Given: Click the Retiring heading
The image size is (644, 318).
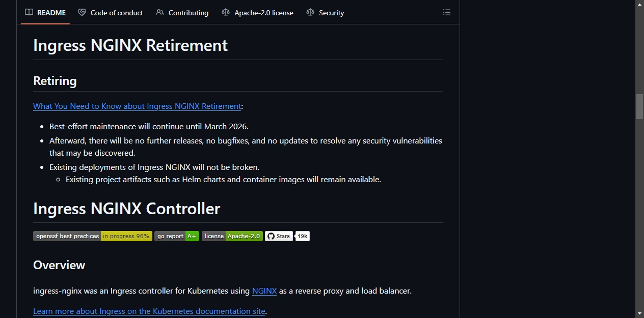Looking at the screenshot, I should pyautogui.click(x=55, y=81).
